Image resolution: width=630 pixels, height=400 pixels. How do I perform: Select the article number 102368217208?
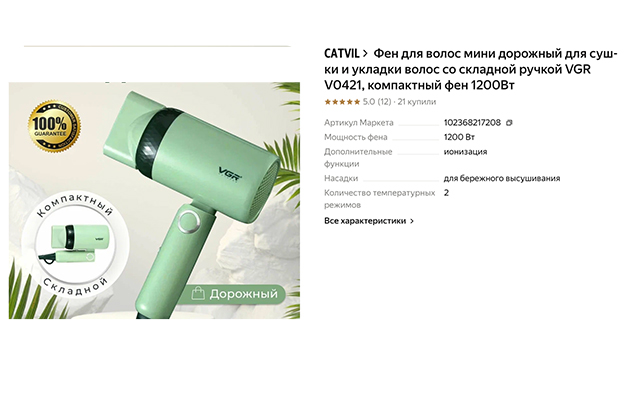pyautogui.click(x=472, y=122)
